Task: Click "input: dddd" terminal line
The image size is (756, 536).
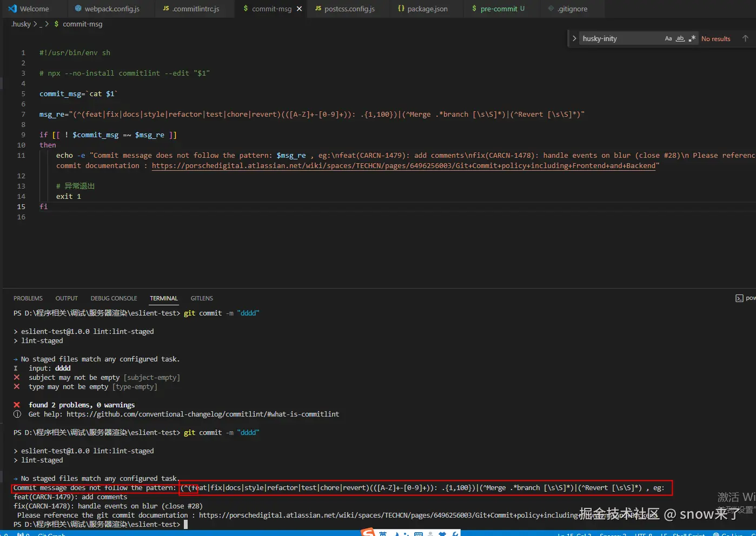Action: click(x=42, y=368)
